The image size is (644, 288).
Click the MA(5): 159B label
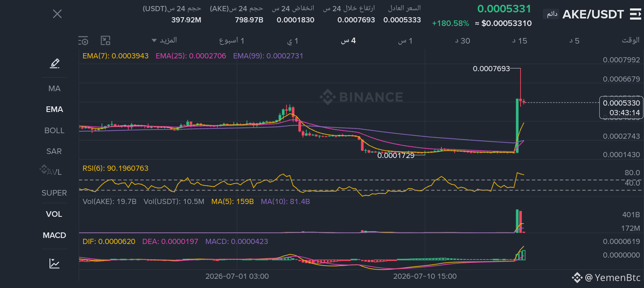[233, 202]
